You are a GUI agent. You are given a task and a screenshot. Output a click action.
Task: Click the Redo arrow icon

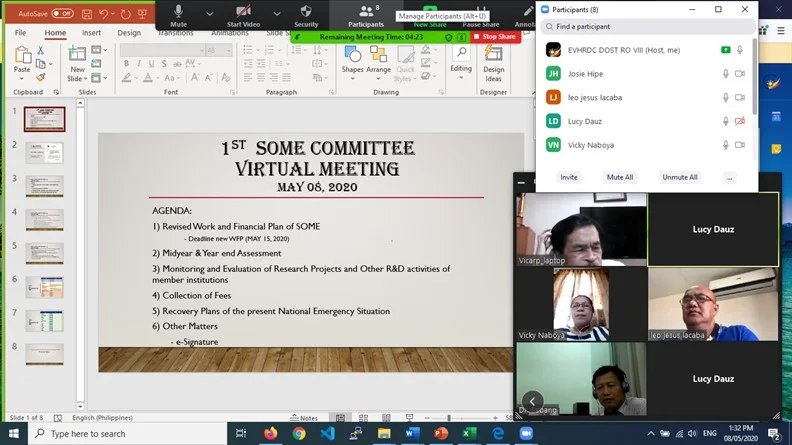click(x=126, y=14)
